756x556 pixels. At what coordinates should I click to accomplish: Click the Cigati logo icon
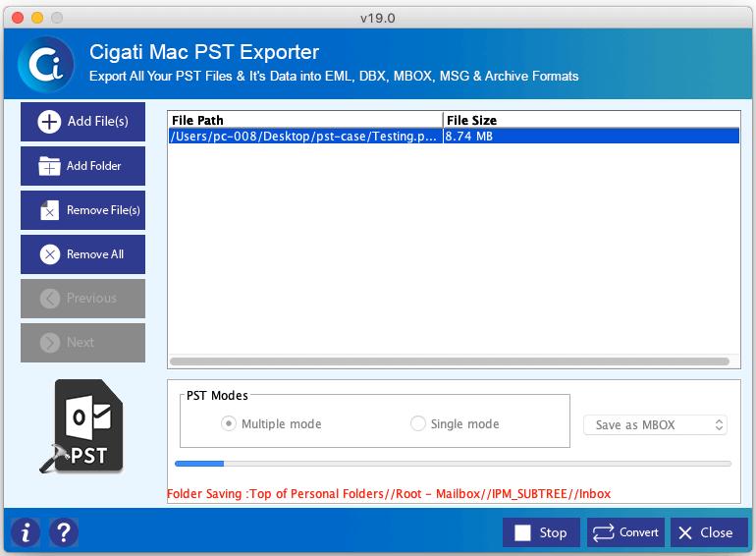(46, 65)
